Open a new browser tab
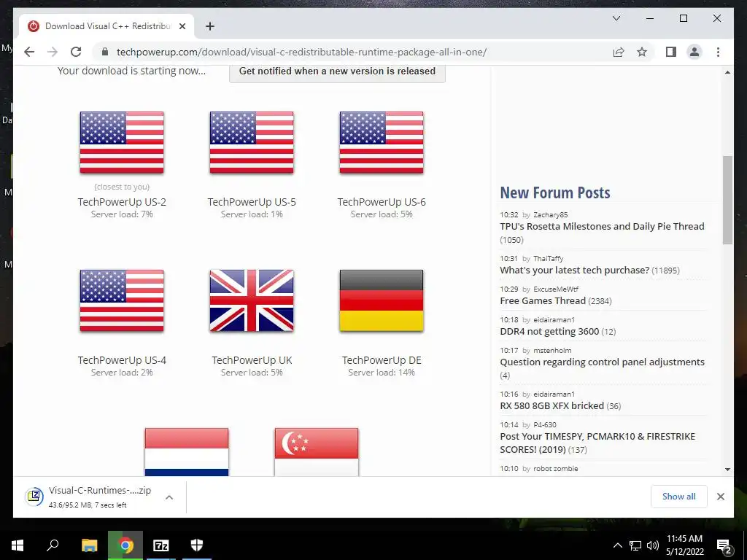Image resolution: width=747 pixels, height=560 pixels. (209, 26)
